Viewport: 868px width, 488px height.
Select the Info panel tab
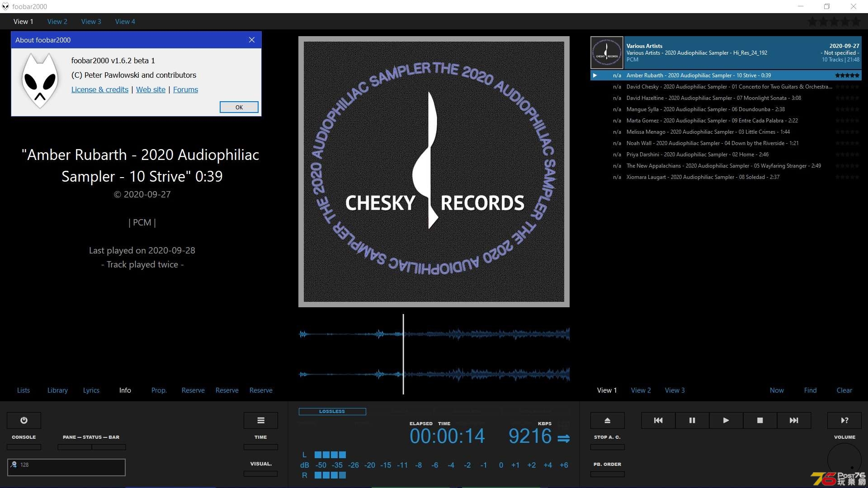click(125, 390)
